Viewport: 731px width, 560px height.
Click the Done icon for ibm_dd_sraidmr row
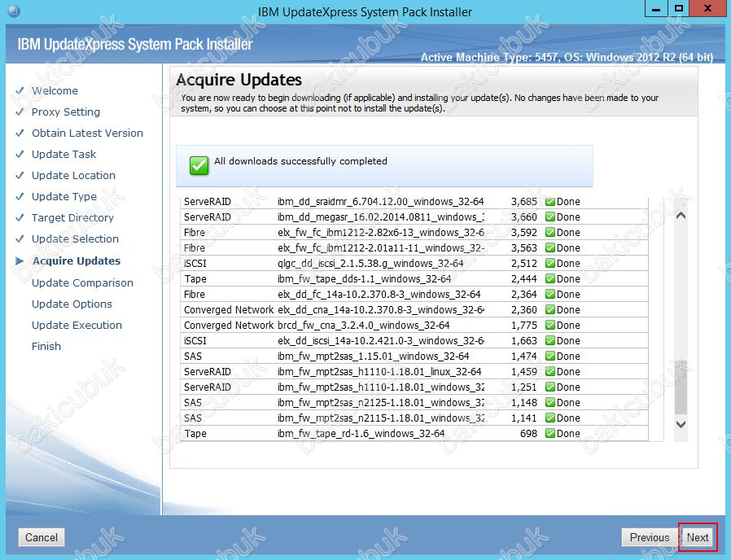(x=550, y=201)
